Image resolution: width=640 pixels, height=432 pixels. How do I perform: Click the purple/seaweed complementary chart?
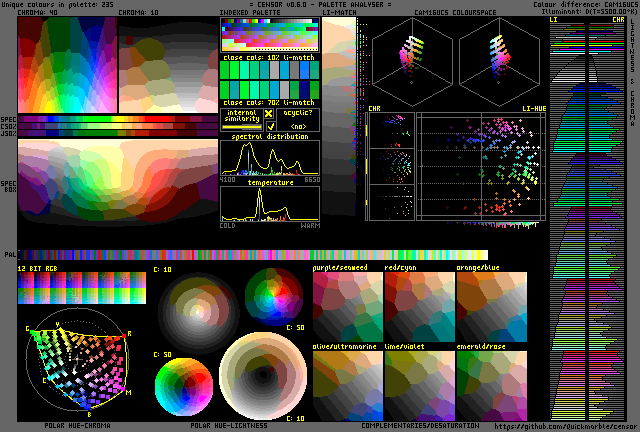pos(347,309)
